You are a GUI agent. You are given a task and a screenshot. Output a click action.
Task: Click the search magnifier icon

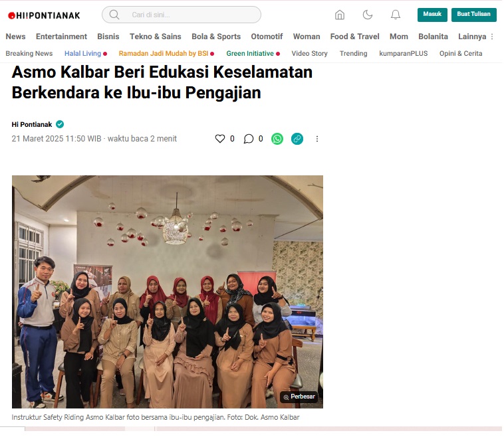point(114,15)
